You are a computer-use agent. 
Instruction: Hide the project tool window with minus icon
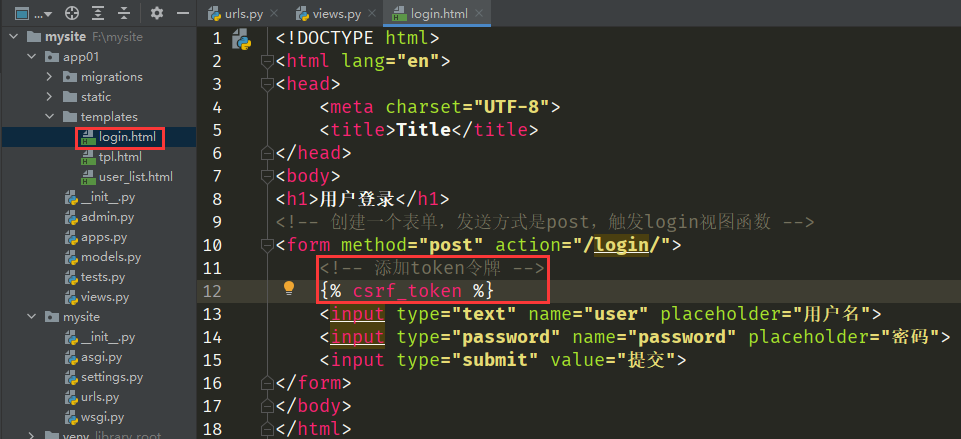pyautogui.click(x=182, y=14)
